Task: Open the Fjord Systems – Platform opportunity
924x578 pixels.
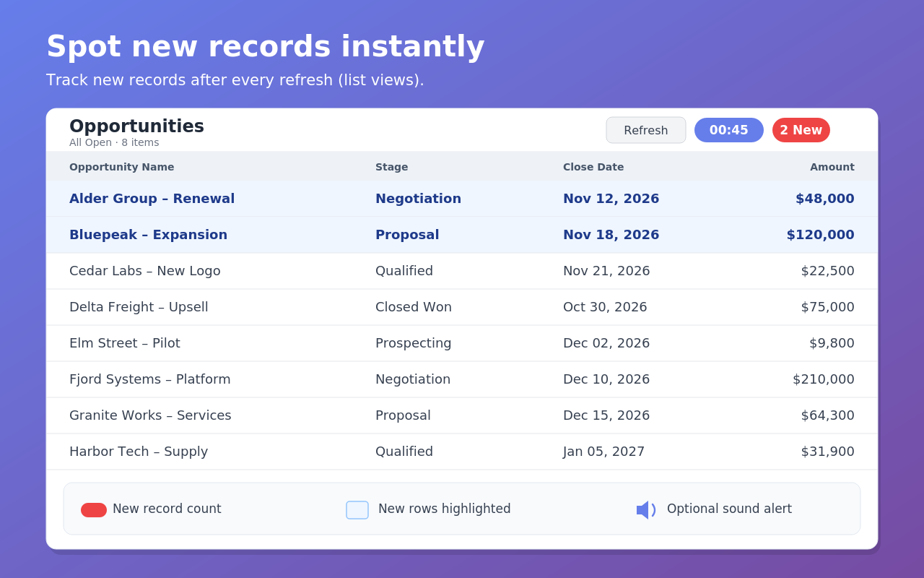Action: point(150,379)
